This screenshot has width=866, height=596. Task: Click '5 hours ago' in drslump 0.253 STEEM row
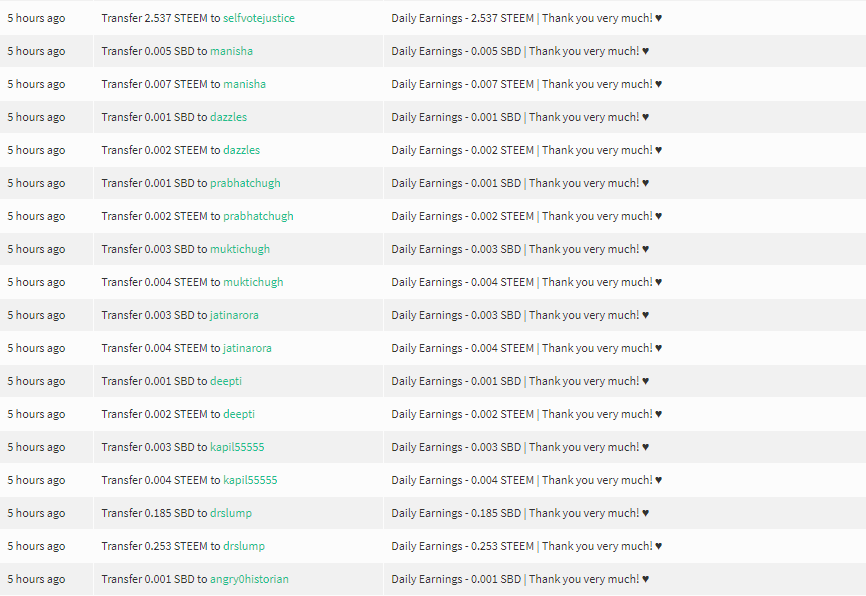36,546
